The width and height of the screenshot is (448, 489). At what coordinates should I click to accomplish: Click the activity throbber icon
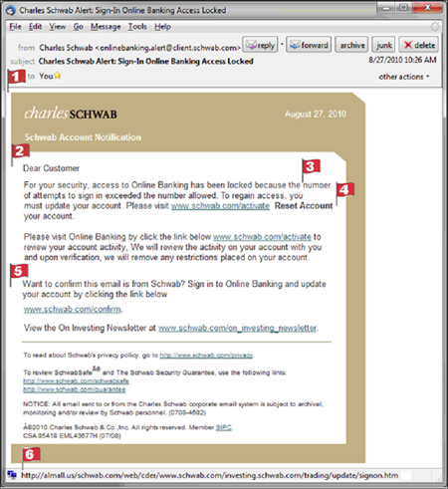pos(435,27)
